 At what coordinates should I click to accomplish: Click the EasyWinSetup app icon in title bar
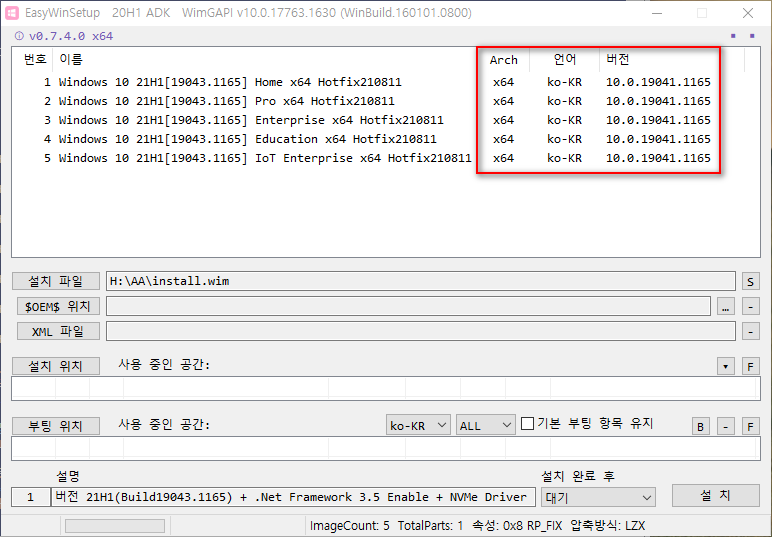12,13
